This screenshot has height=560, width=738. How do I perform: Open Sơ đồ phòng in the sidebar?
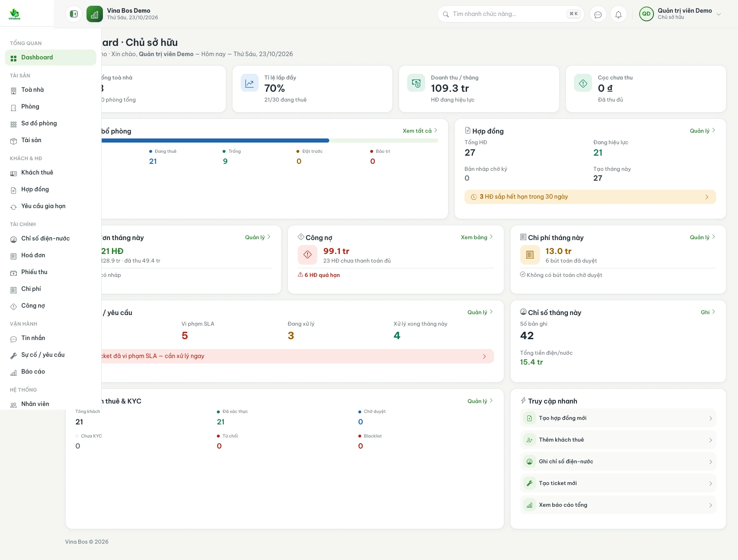point(50,123)
